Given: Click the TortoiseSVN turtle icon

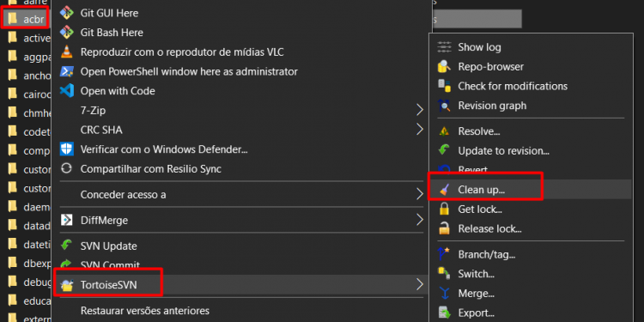Looking at the screenshot, I should point(66,284).
